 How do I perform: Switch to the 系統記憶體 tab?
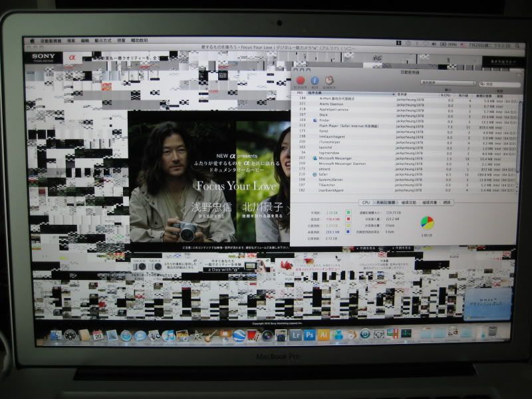pos(385,203)
